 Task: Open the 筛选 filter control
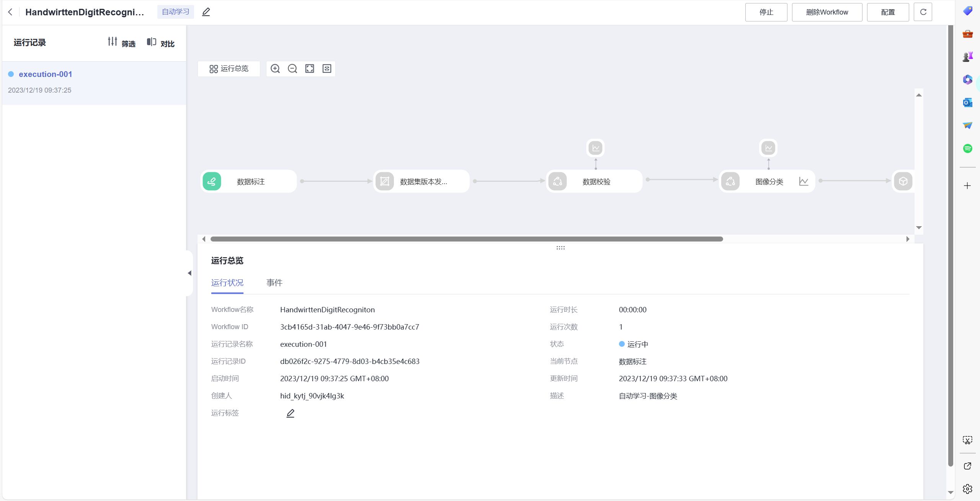(x=122, y=42)
